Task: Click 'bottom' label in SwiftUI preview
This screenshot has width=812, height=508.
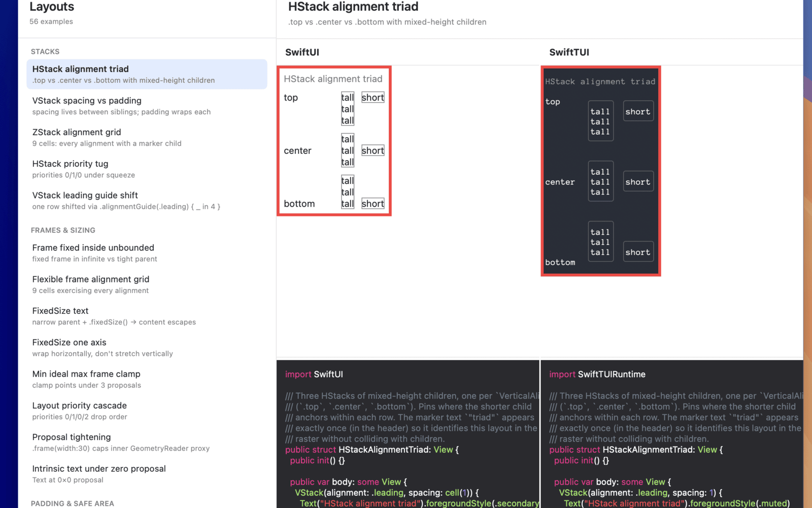Action: coord(299,204)
